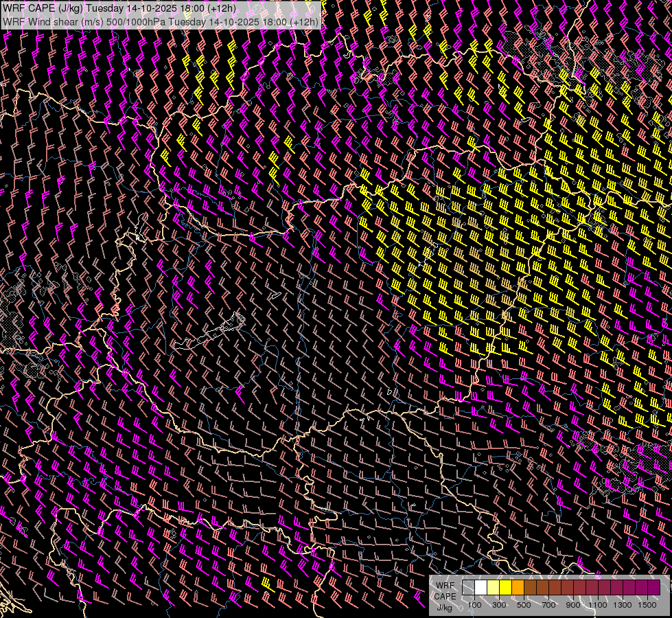The image size is (672, 618).
Task: Pick the bright yellow CAPE legend swatch
Action: tap(505, 588)
